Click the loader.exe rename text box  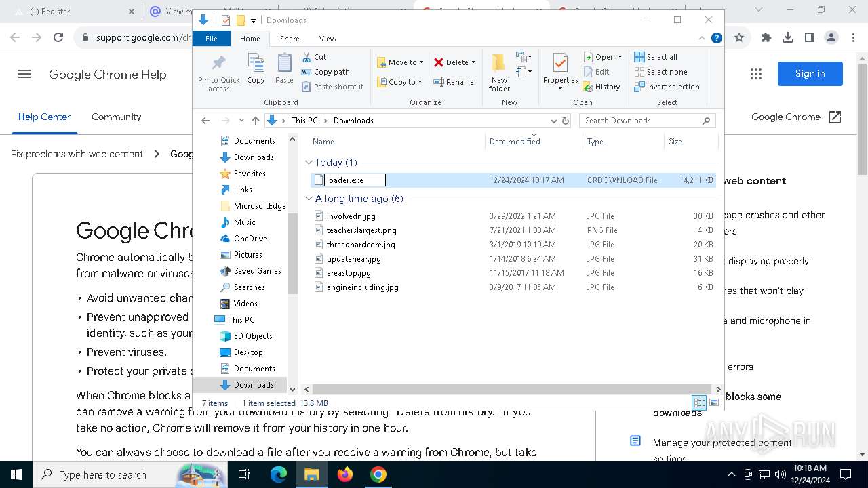point(355,180)
